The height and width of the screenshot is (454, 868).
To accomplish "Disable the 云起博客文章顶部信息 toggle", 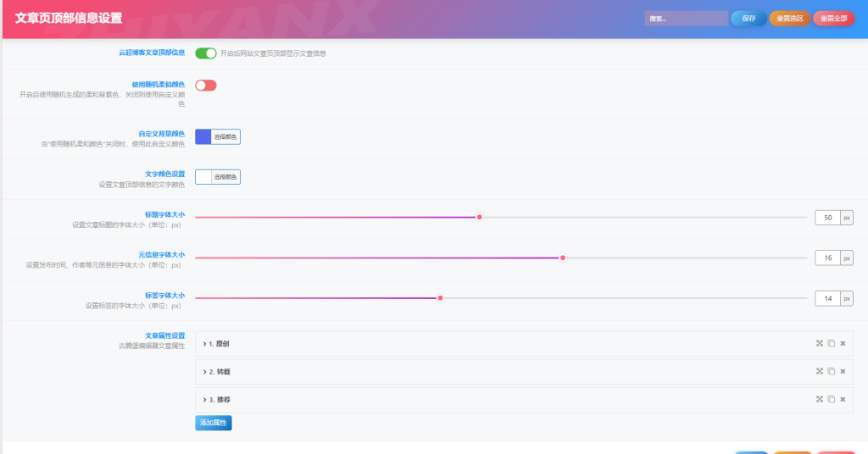I will 206,53.
